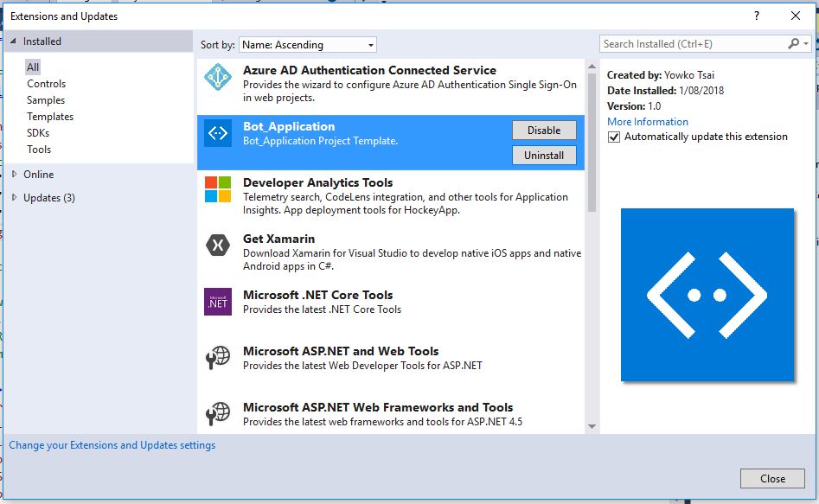Click the ASP.NET and Web Tools icon

218,358
